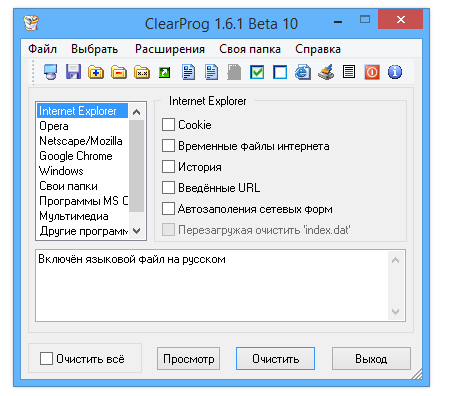Click the computer monitor toolbar icon
452x396 pixels.
pyautogui.click(x=50, y=72)
